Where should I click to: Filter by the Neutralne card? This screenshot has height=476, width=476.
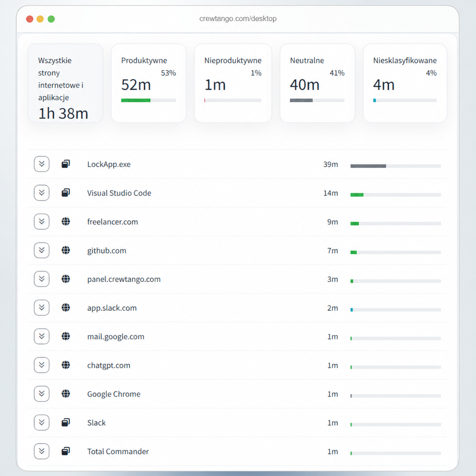(x=317, y=83)
